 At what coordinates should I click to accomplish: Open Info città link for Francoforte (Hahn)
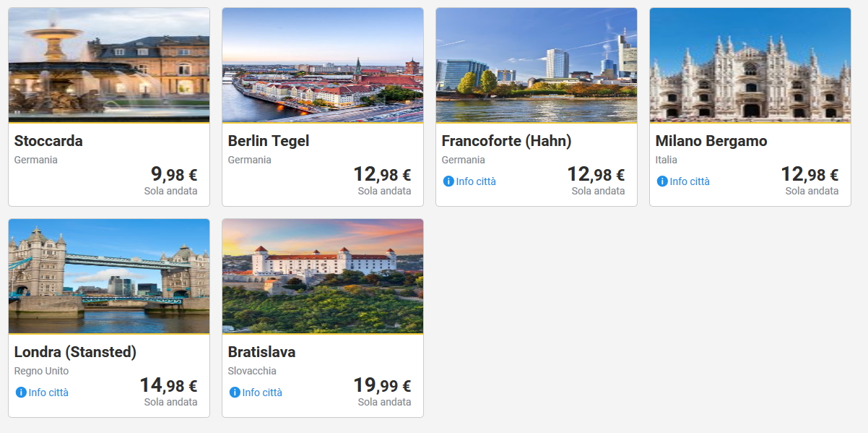476,181
